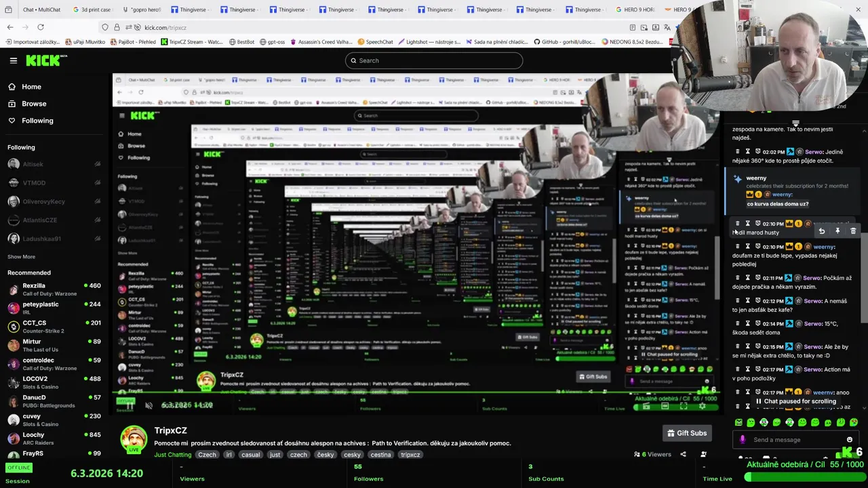Open the GitHub gorhill/uBlock bookmark
Image resolution: width=868 pixels, height=488 pixels.
[565, 42]
